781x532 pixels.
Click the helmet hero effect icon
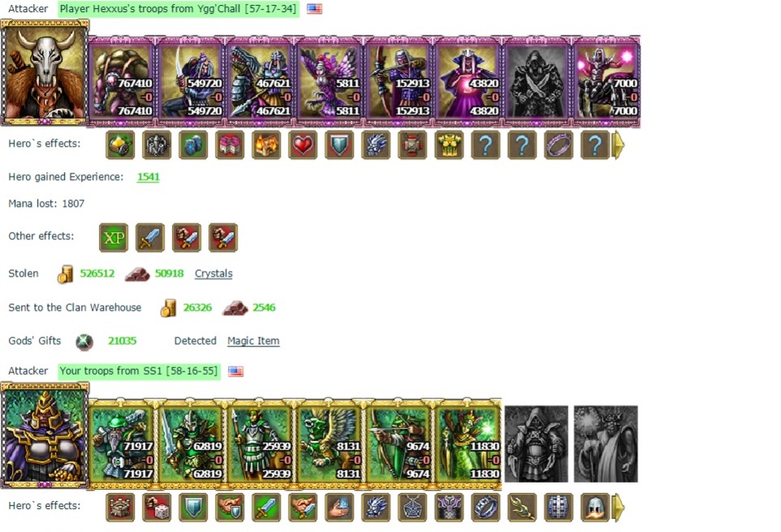(x=595, y=508)
